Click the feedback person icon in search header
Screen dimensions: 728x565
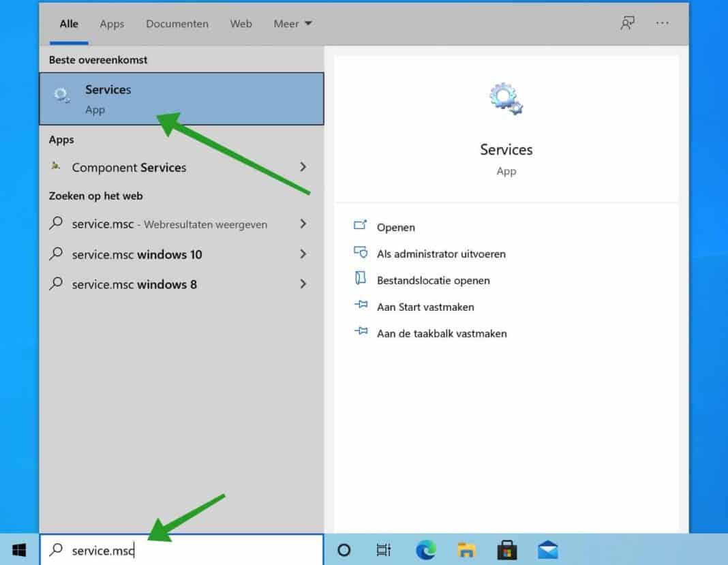(x=627, y=24)
